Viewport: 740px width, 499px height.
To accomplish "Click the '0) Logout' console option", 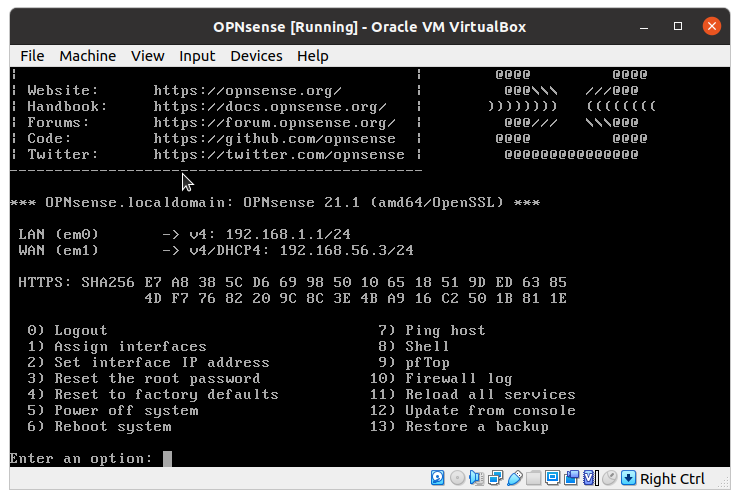I will [x=67, y=330].
